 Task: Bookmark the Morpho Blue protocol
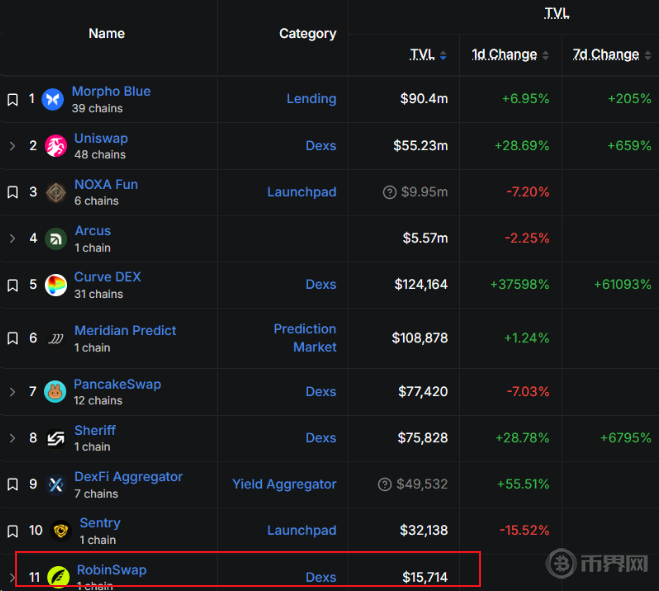pyautogui.click(x=13, y=100)
